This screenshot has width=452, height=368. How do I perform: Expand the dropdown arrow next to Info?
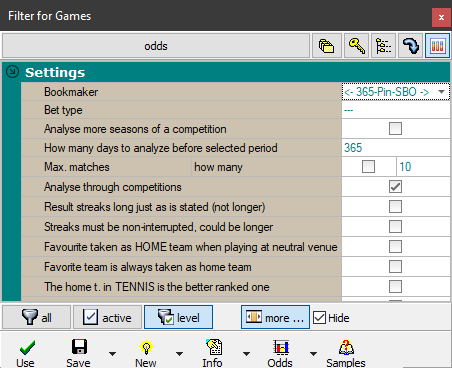coord(246,354)
